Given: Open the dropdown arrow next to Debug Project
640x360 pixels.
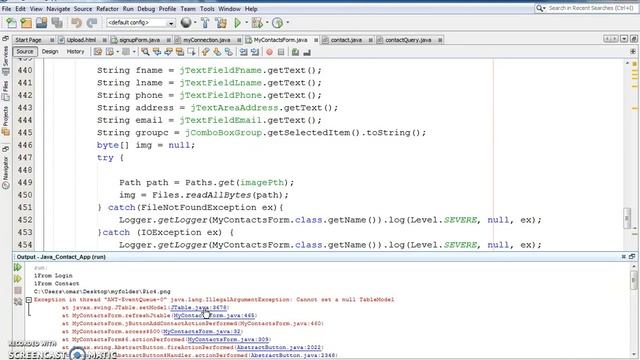Looking at the screenshot, I should (x=267, y=23).
